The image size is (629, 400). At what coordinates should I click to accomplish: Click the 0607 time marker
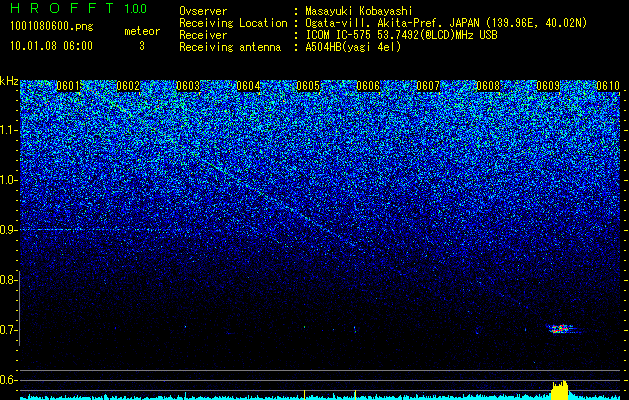click(428, 86)
